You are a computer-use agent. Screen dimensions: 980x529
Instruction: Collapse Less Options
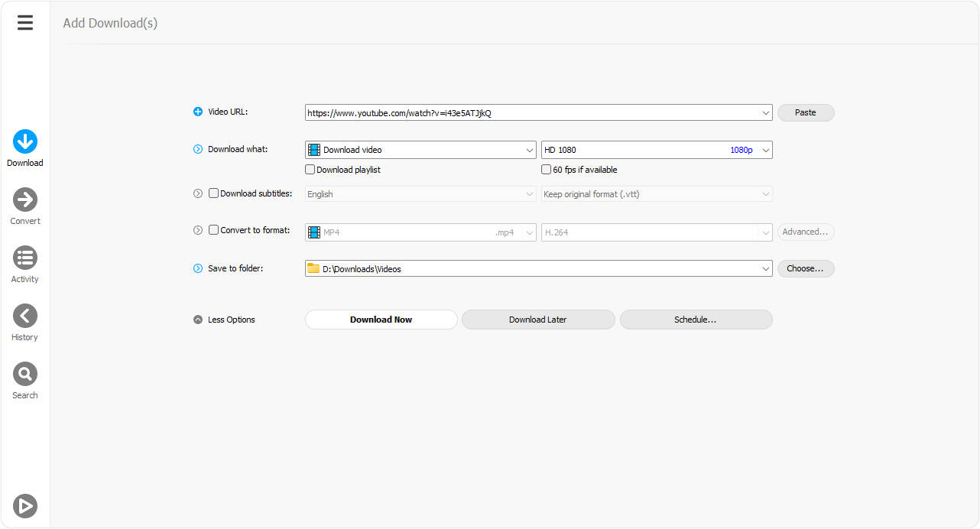click(197, 319)
